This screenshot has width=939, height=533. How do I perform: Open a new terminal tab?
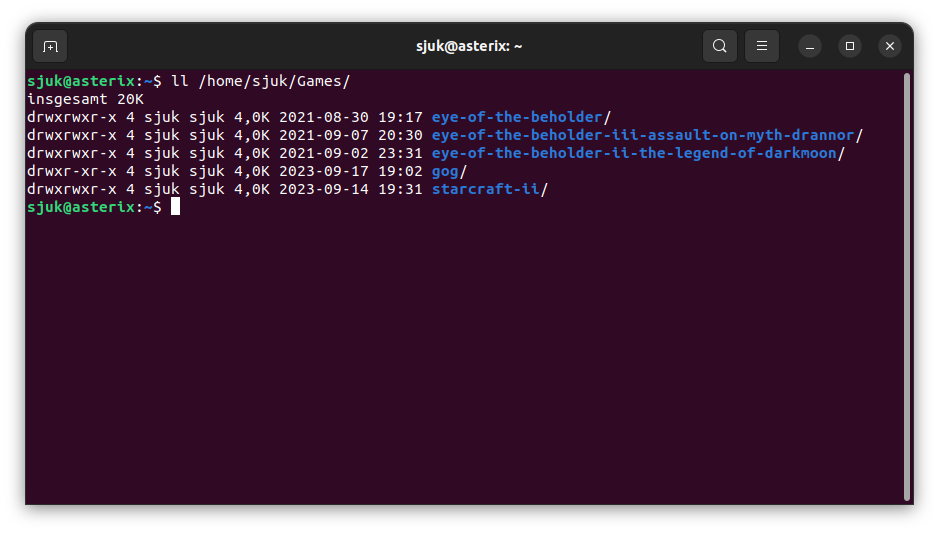point(50,46)
